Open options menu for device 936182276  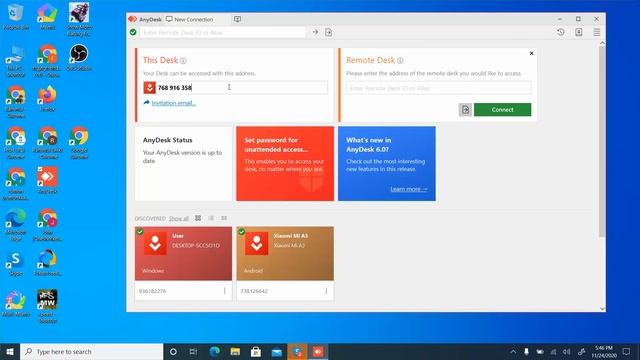tap(224, 291)
